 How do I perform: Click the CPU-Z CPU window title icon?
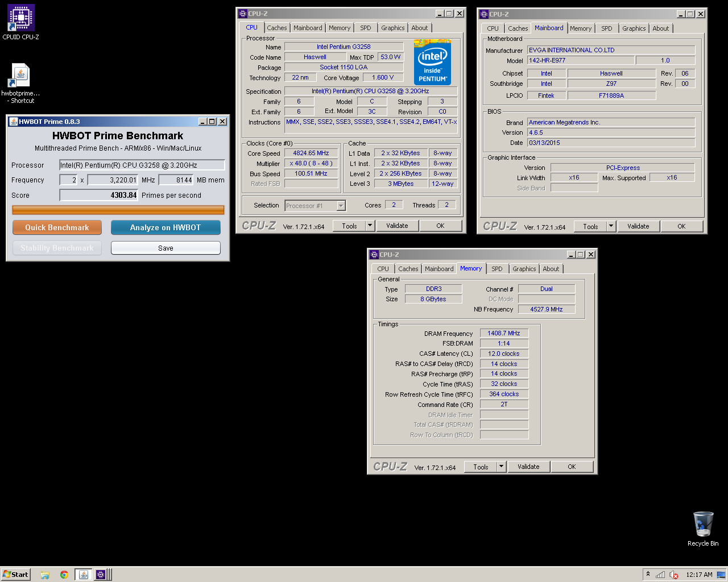point(243,14)
